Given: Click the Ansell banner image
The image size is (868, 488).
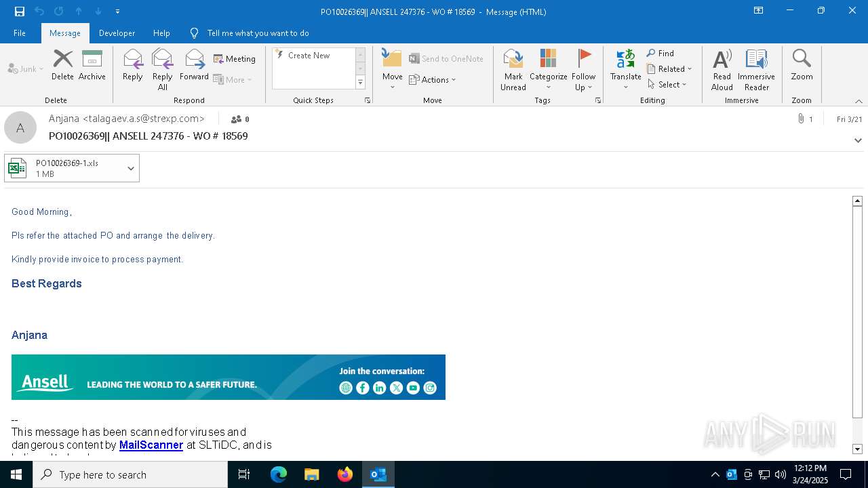Looking at the screenshot, I should pos(229,377).
